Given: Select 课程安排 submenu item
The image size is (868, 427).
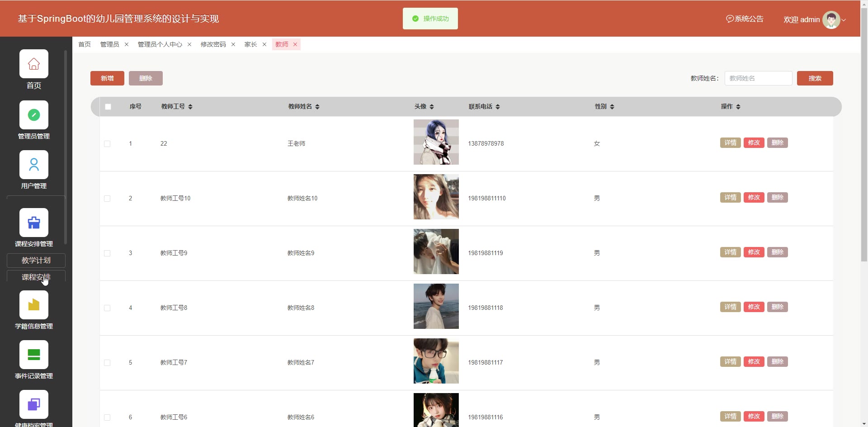Looking at the screenshot, I should coord(36,276).
